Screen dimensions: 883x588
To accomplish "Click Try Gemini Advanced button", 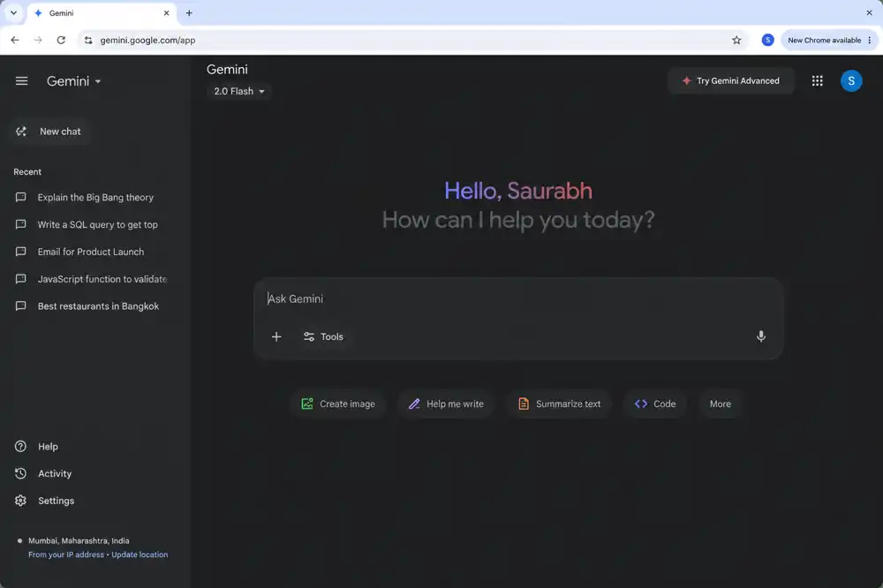I will [x=731, y=81].
